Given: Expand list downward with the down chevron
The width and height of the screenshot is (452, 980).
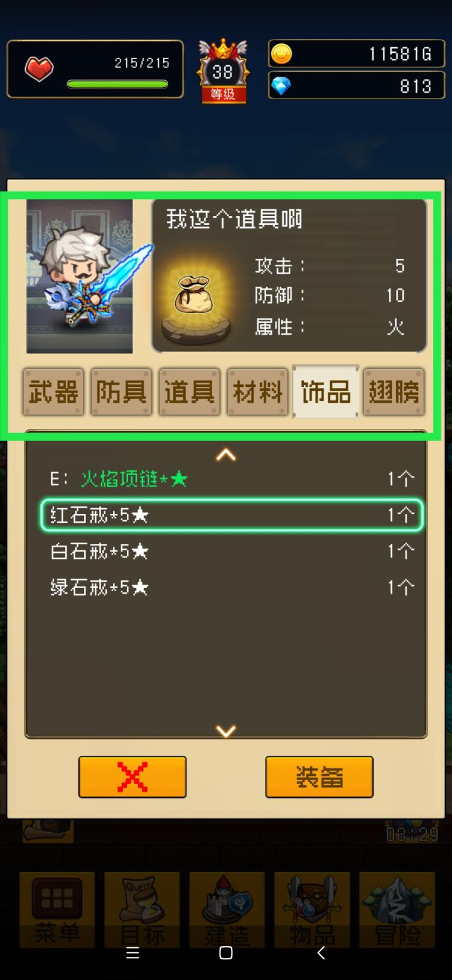Looking at the screenshot, I should (226, 731).
